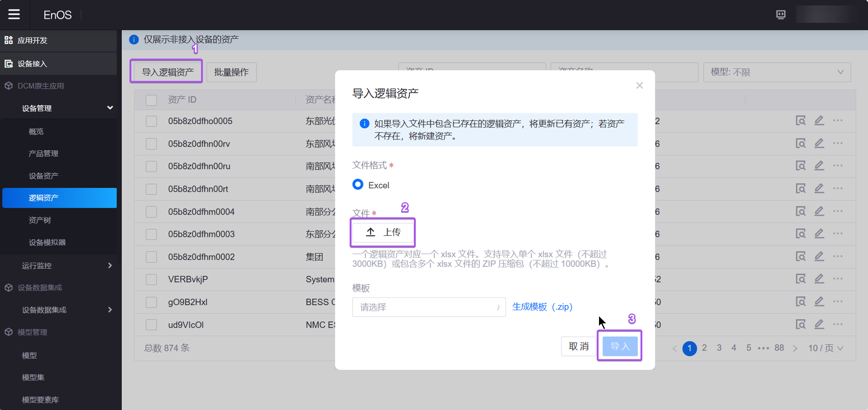Click the monitor icon in top bar
This screenshot has height=410, width=868.
[780, 14]
